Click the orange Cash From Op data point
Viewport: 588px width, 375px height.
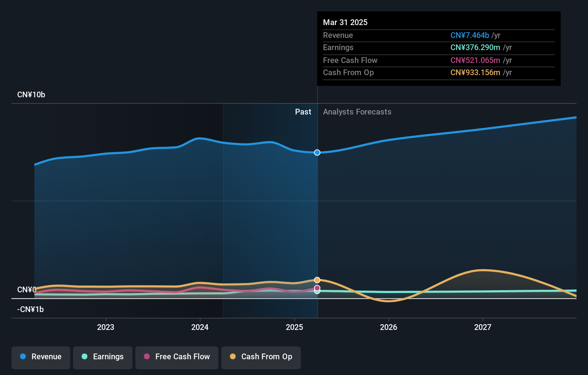[x=317, y=280]
